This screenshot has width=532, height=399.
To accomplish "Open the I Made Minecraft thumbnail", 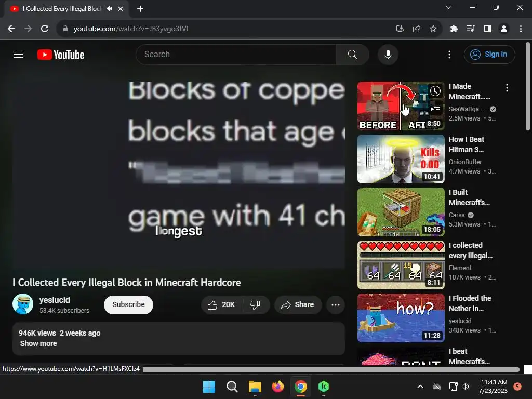I will tap(401, 106).
